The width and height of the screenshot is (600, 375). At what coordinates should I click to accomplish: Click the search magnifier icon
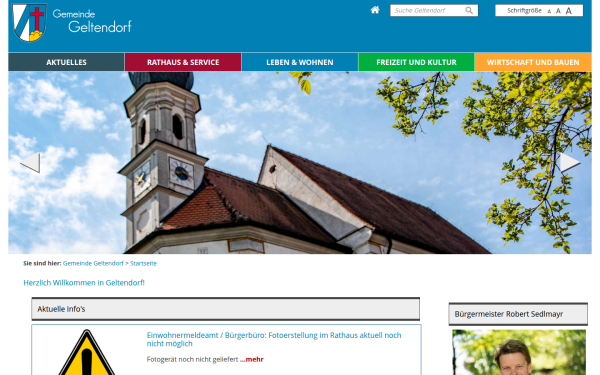pos(469,10)
